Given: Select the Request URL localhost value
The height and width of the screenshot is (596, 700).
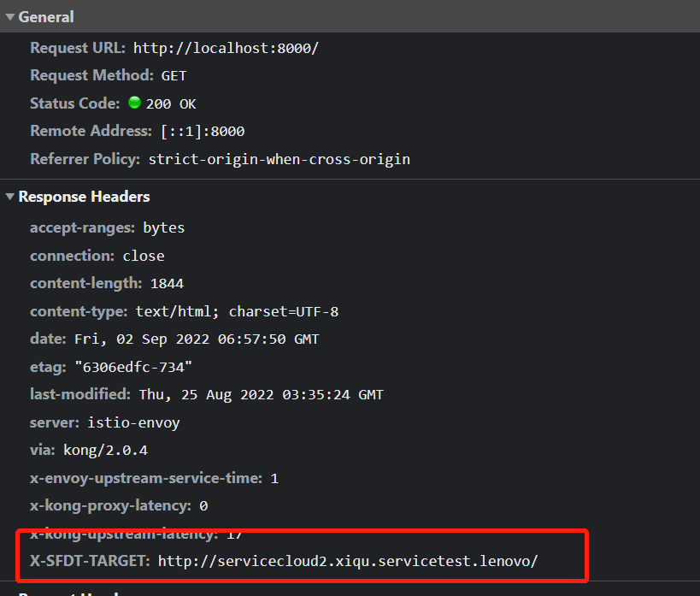Looking at the screenshot, I should (226, 48).
